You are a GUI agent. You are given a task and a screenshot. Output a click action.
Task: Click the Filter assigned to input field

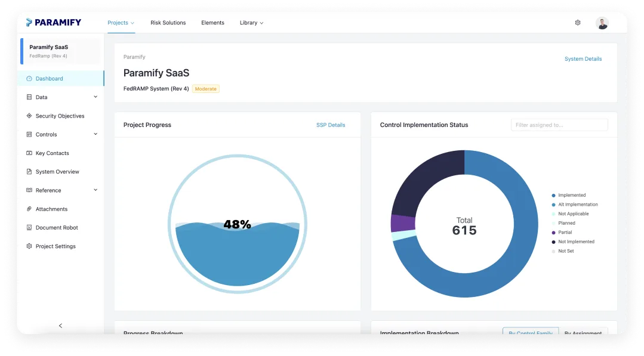tap(559, 125)
